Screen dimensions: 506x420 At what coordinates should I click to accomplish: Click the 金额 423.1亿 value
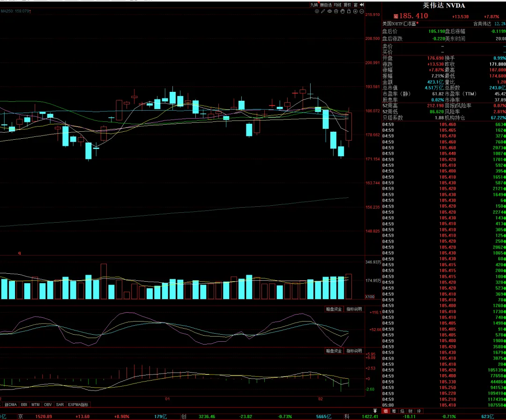436,82
